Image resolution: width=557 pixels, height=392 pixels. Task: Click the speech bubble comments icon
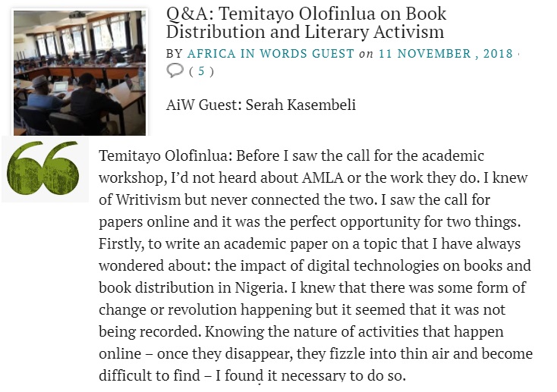pyautogui.click(x=175, y=71)
